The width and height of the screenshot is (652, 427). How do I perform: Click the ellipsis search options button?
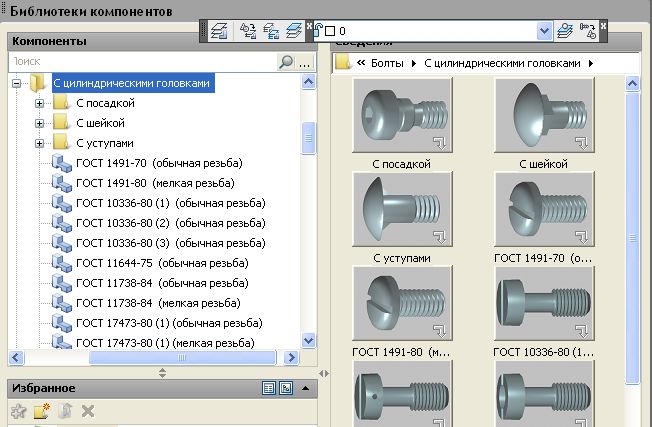coord(304,62)
